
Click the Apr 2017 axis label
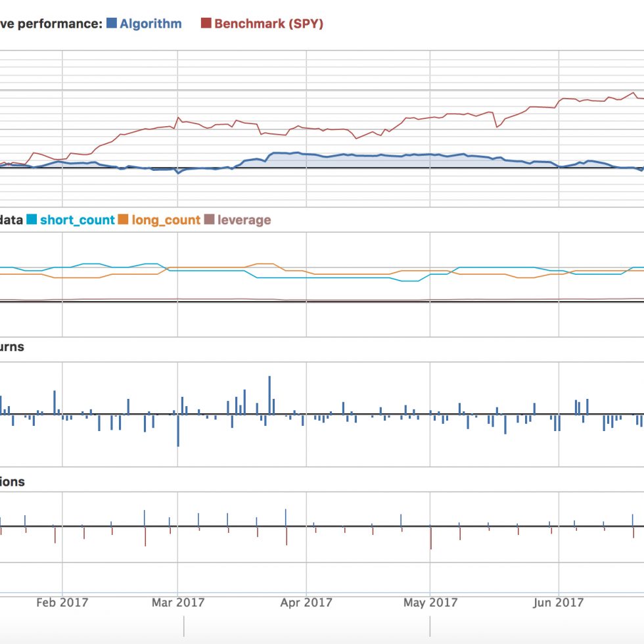(306, 602)
